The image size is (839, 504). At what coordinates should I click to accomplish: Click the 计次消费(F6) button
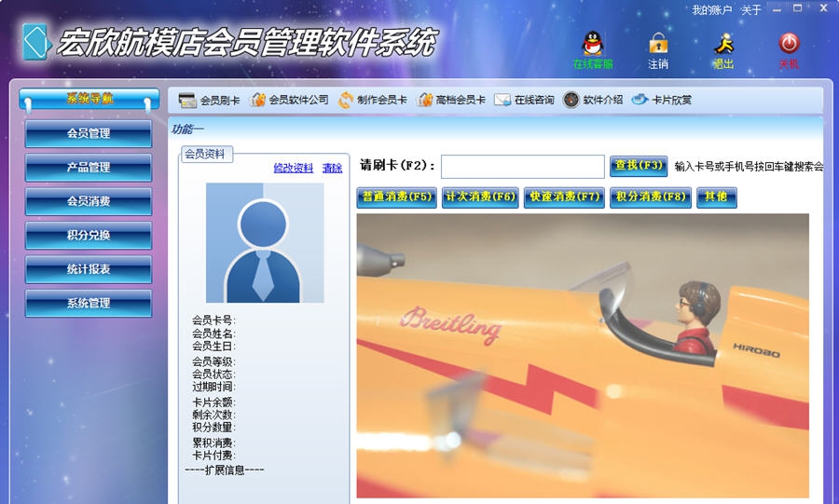[480, 198]
